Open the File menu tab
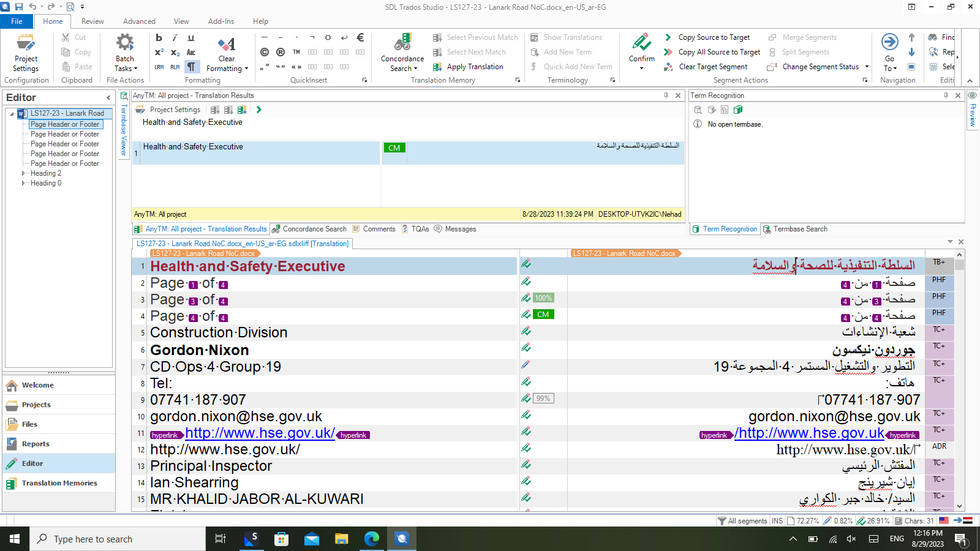This screenshot has width=980, height=551. click(17, 21)
